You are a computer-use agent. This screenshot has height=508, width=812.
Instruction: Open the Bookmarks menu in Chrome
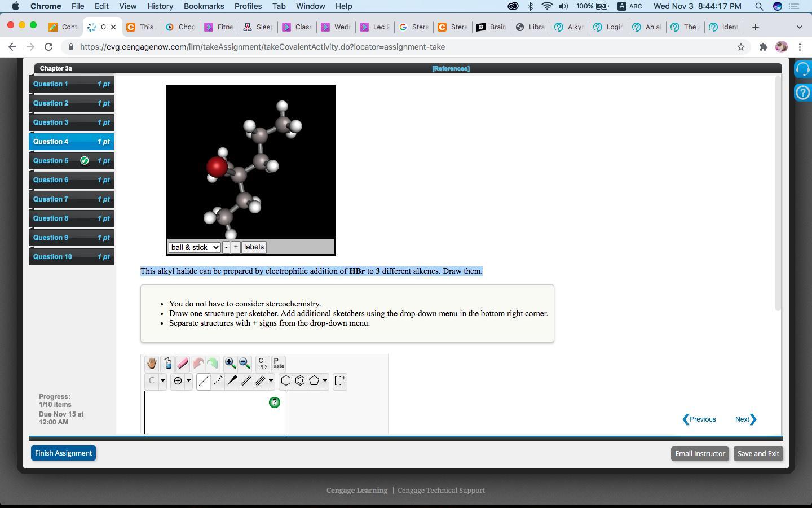(204, 6)
